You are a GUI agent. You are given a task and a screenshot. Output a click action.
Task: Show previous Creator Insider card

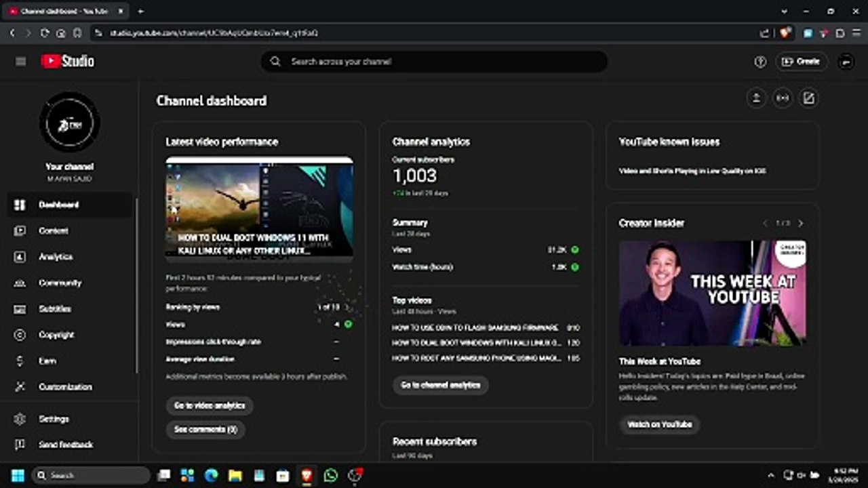click(x=765, y=223)
